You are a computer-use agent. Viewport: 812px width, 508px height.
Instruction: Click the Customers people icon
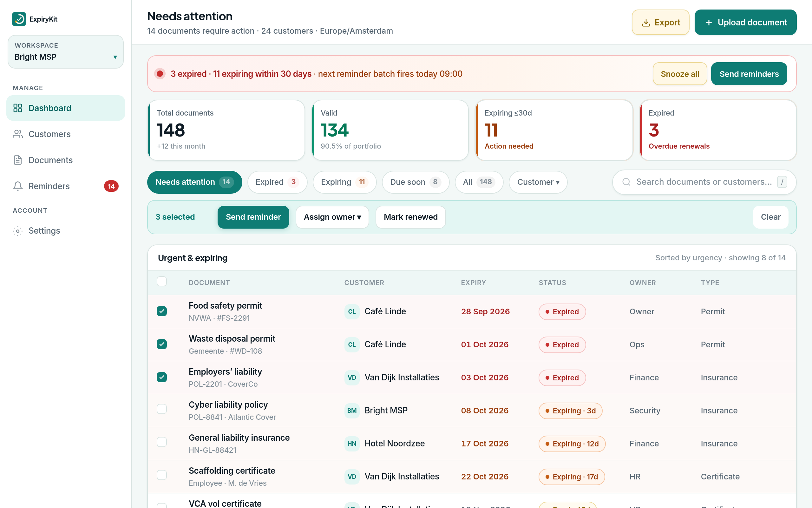[x=18, y=134]
